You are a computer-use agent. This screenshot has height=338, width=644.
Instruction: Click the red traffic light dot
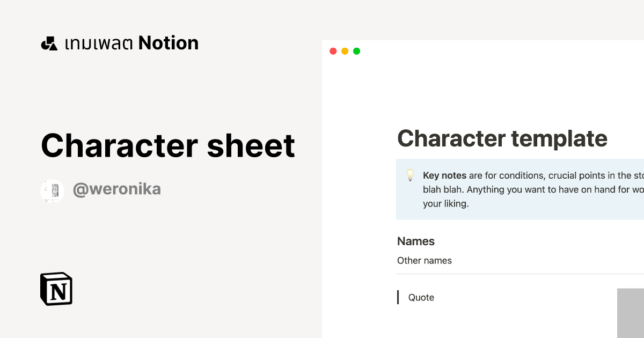pos(333,51)
